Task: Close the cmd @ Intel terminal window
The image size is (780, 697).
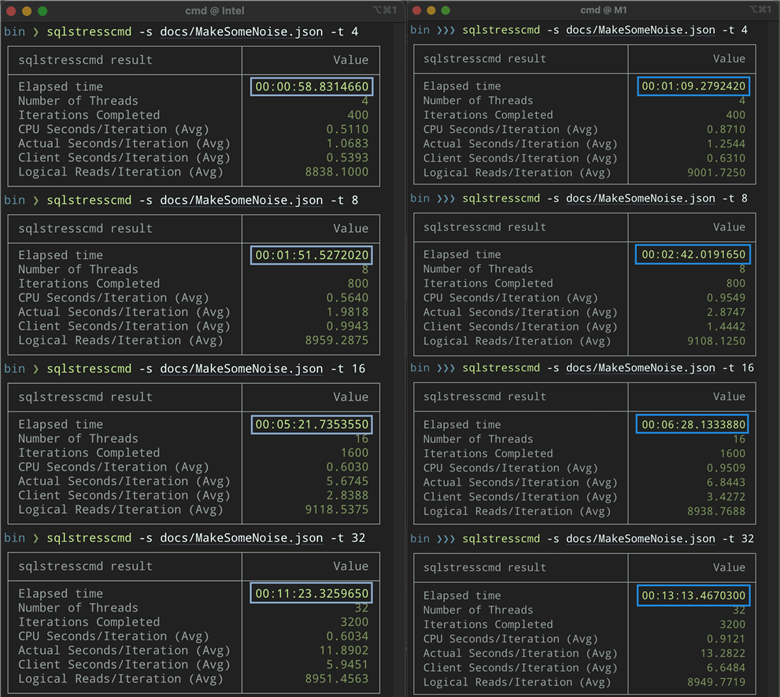Action: [x=11, y=10]
